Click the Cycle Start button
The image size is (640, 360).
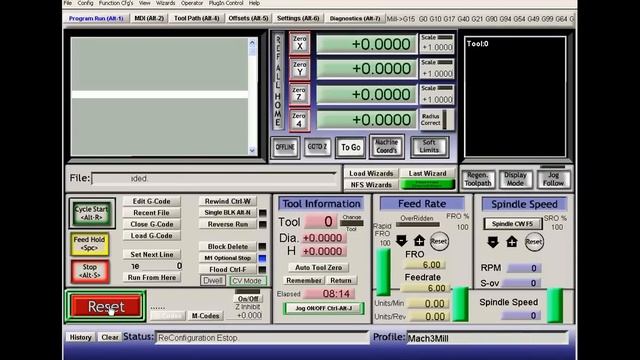point(92,213)
